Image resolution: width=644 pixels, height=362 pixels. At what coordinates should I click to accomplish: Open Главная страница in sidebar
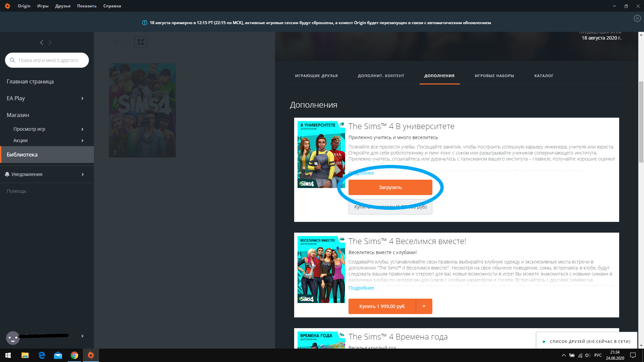pos(30,81)
